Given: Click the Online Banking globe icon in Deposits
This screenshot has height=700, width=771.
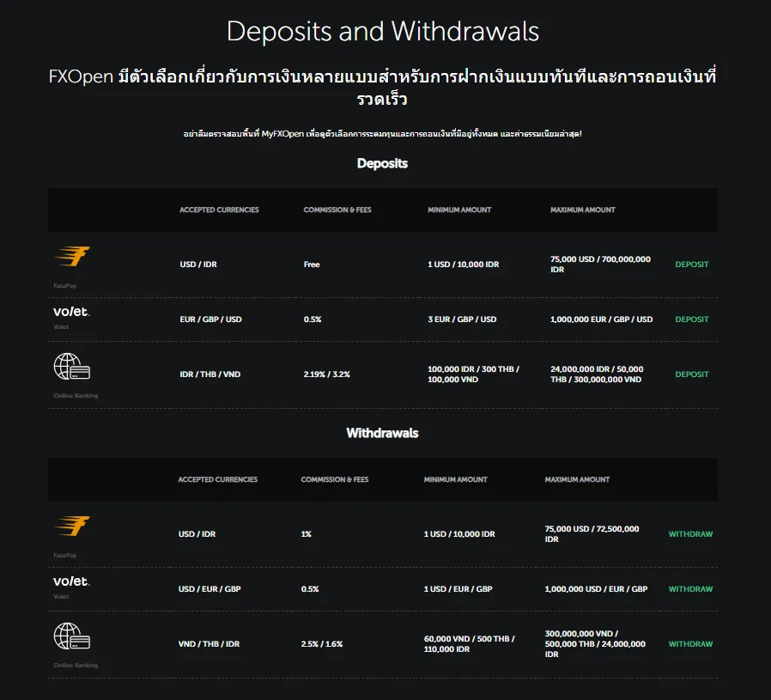Looking at the screenshot, I should tap(72, 367).
